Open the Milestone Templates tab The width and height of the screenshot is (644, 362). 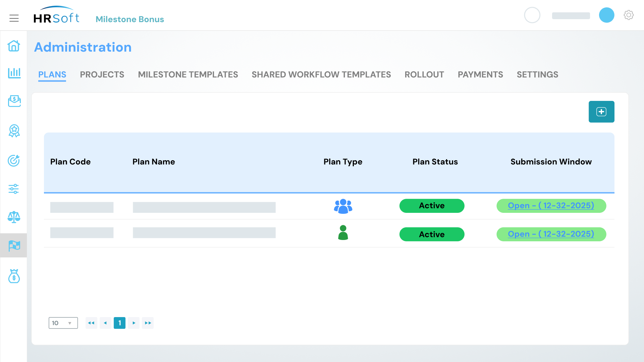pos(188,74)
